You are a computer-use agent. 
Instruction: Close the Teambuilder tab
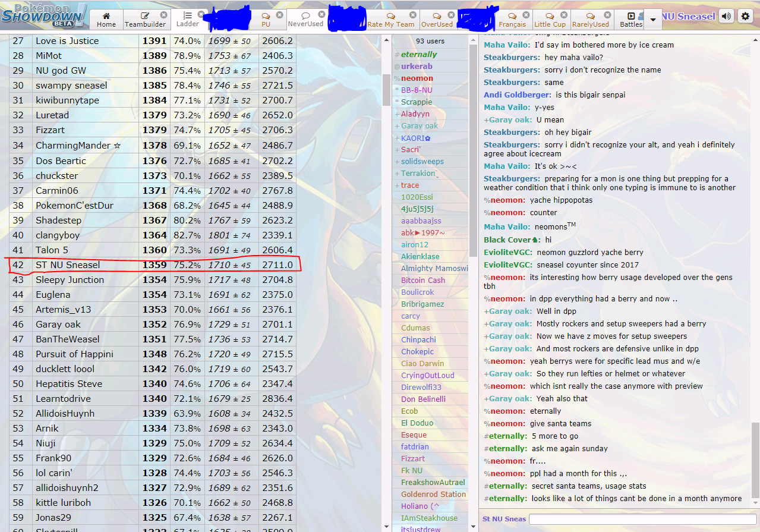click(163, 14)
